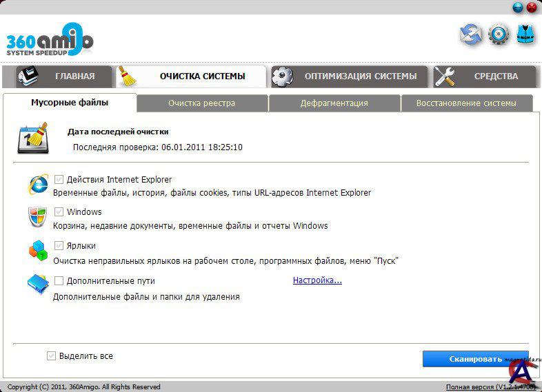Enable the Дополнительные пути checkbox
Screen dimensions: 542x392
point(59,281)
